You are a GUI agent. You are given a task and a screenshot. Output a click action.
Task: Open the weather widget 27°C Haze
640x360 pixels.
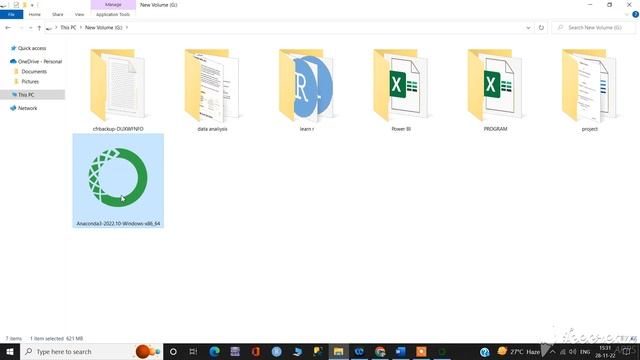[x=519, y=351]
